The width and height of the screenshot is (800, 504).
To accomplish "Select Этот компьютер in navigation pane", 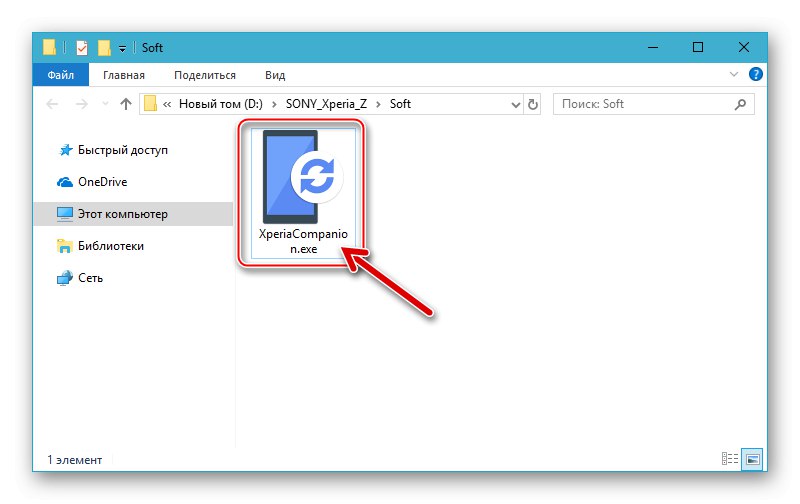I will [x=134, y=214].
